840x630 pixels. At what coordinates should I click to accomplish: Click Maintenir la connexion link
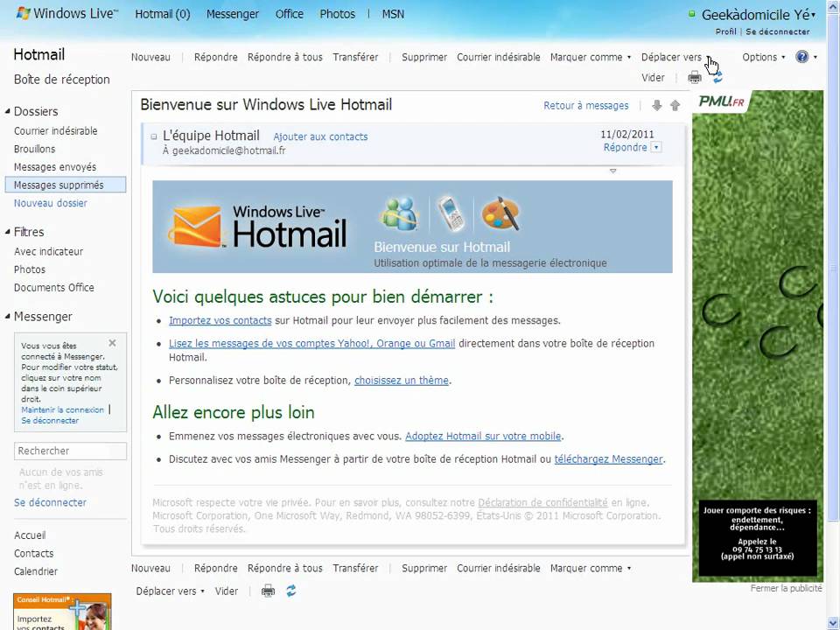[63, 409]
